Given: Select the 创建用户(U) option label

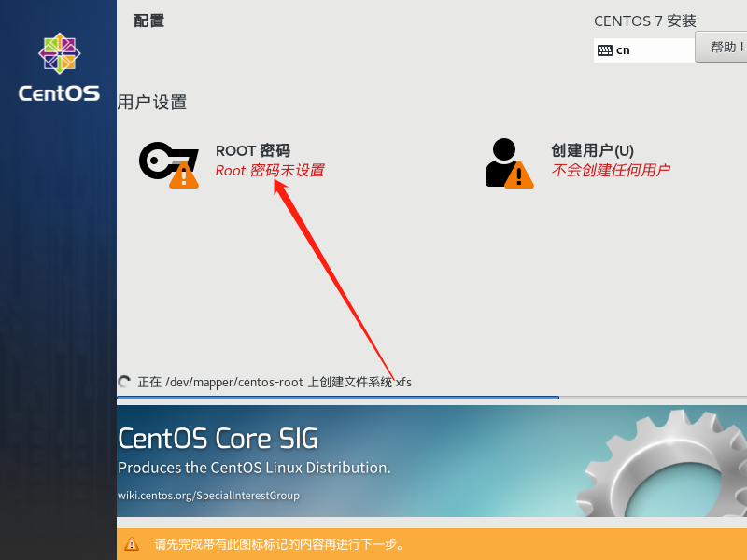Looking at the screenshot, I should pos(593,150).
